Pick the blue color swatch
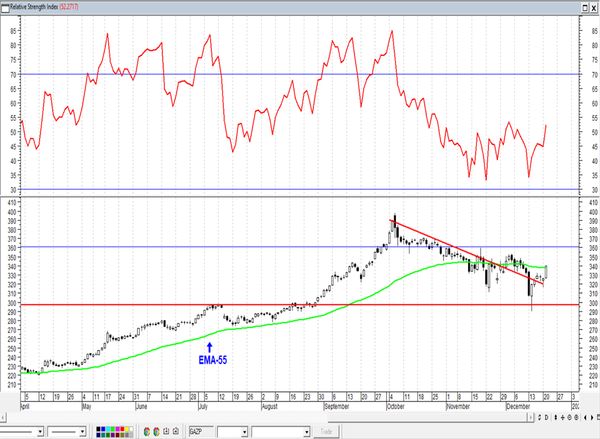600x439 pixels. click(x=103, y=429)
